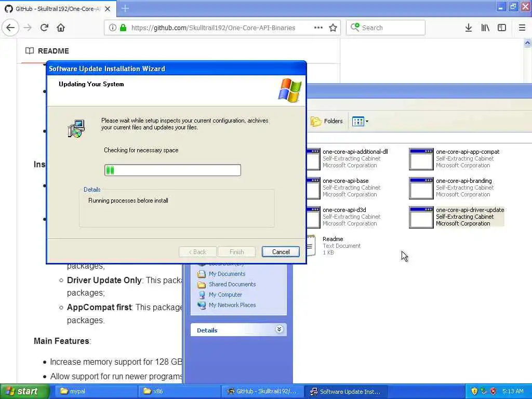Image resolution: width=532 pixels, height=399 pixels.
Task: Click the address bar URL
Action: pyautogui.click(x=213, y=28)
